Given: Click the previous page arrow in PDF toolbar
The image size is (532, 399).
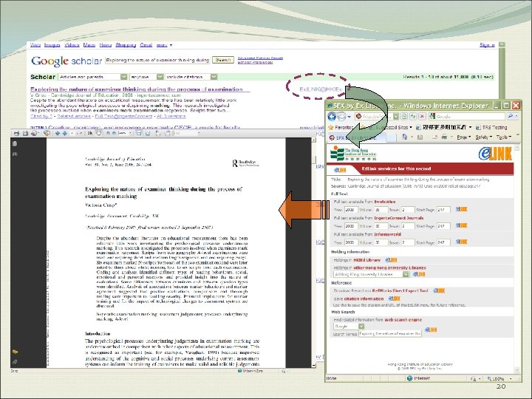Looking at the screenshot, I should coord(58,133).
